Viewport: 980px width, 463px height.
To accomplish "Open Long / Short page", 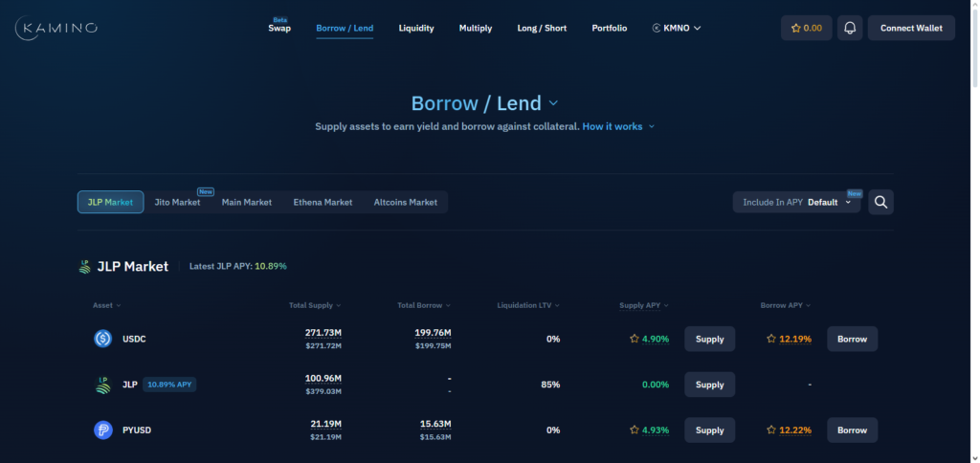I will pos(542,28).
